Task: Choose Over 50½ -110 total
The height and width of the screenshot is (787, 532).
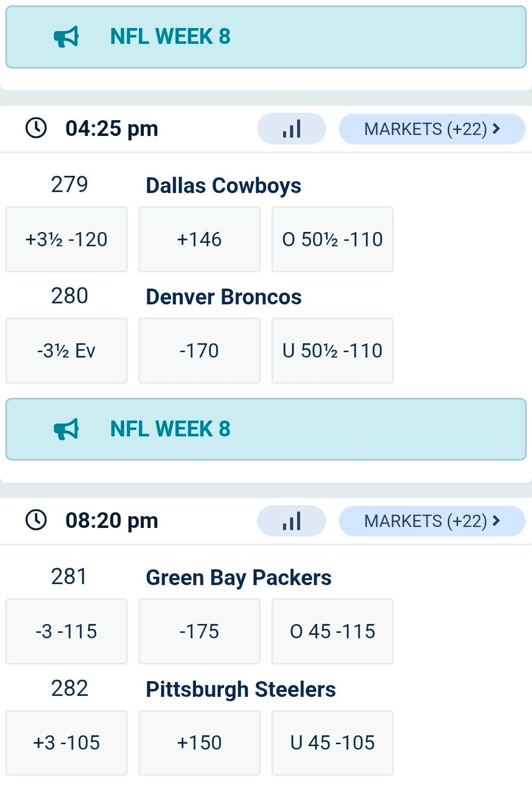Action: tap(332, 239)
